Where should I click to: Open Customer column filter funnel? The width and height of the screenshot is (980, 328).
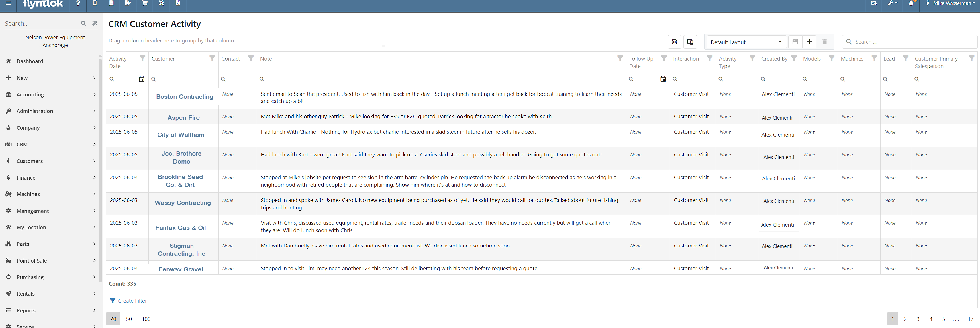point(212,58)
